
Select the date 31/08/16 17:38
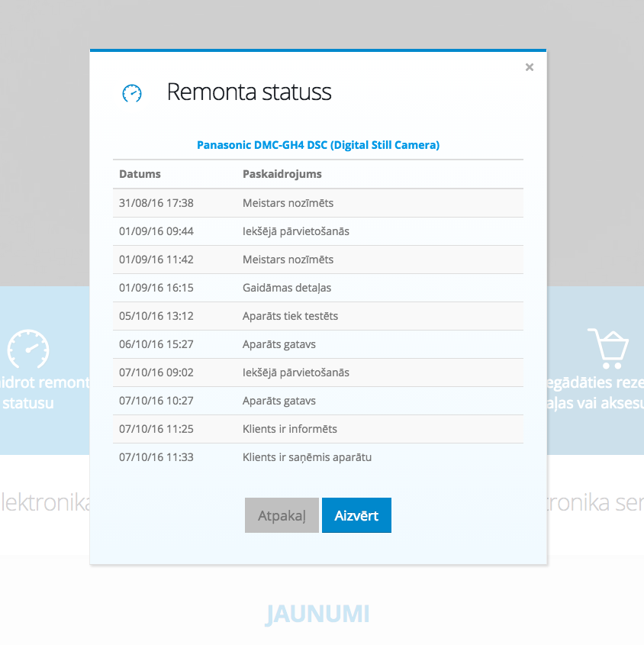point(156,203)
